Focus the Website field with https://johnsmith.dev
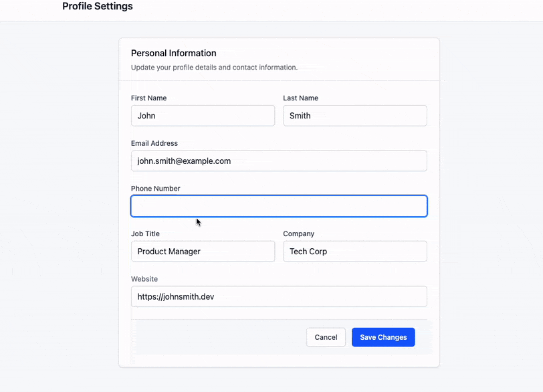The width and height of the screenshot is (543, 392). 279,296
